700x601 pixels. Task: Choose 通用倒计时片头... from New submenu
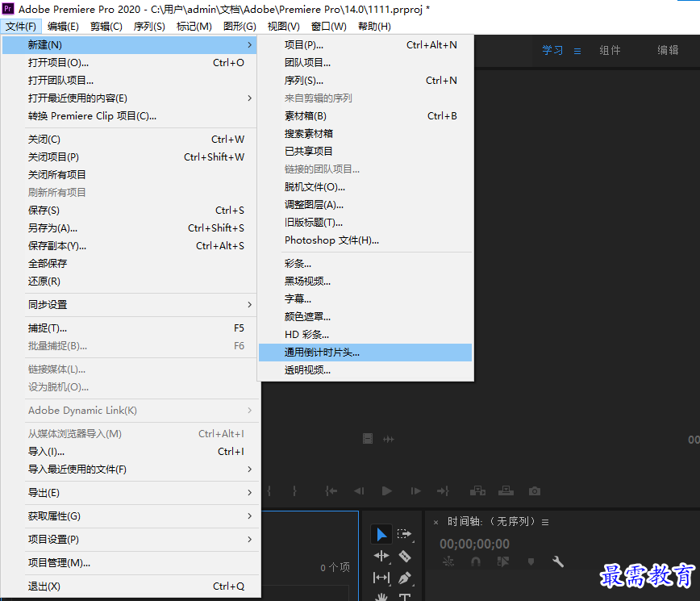pyautogui.click(x=365, y=353)
